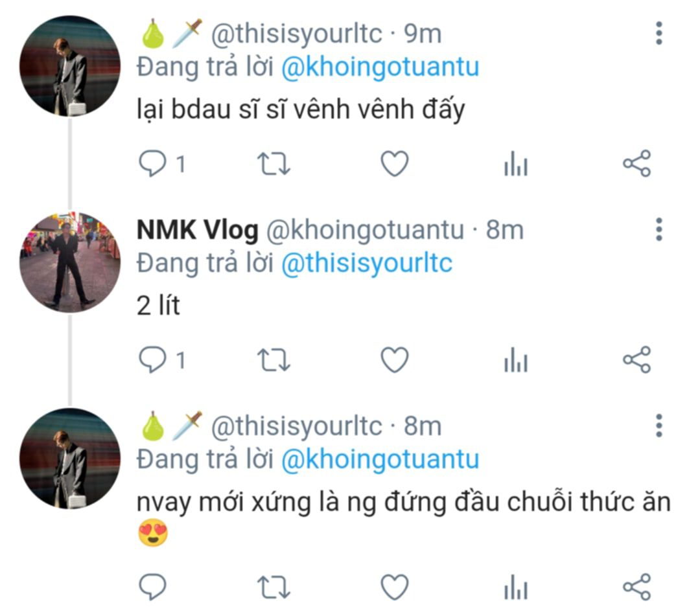The height and width of the screenshot is (614, 700).
Task: Open more options for the first tweet
Action: pyautogui.click(x=659, y=33)
